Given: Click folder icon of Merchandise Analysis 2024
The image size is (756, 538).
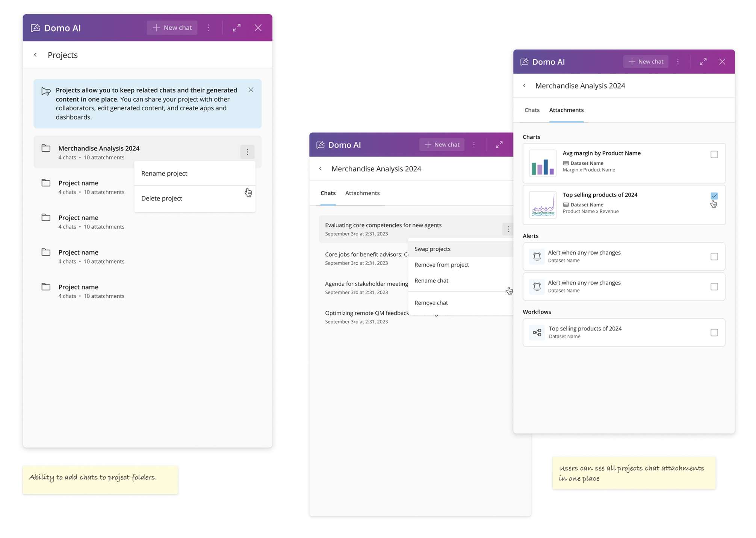Looking at the screenshot, I should [46, 148].
